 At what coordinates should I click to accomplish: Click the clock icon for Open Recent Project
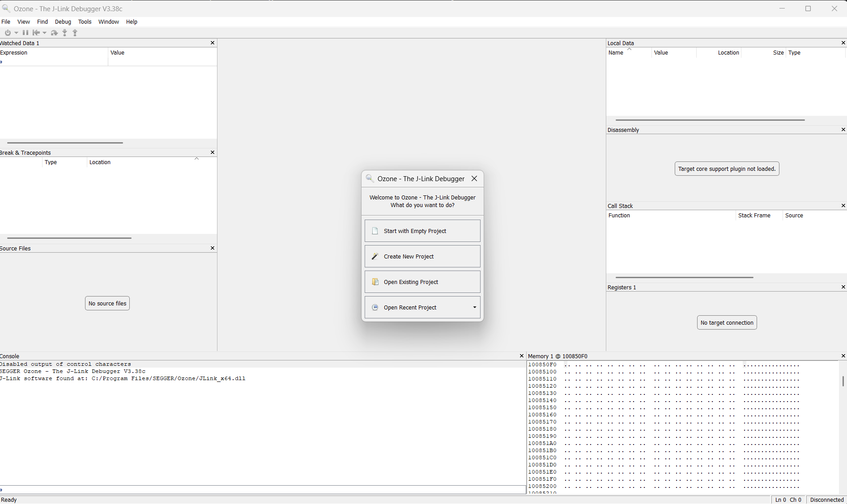375,307
